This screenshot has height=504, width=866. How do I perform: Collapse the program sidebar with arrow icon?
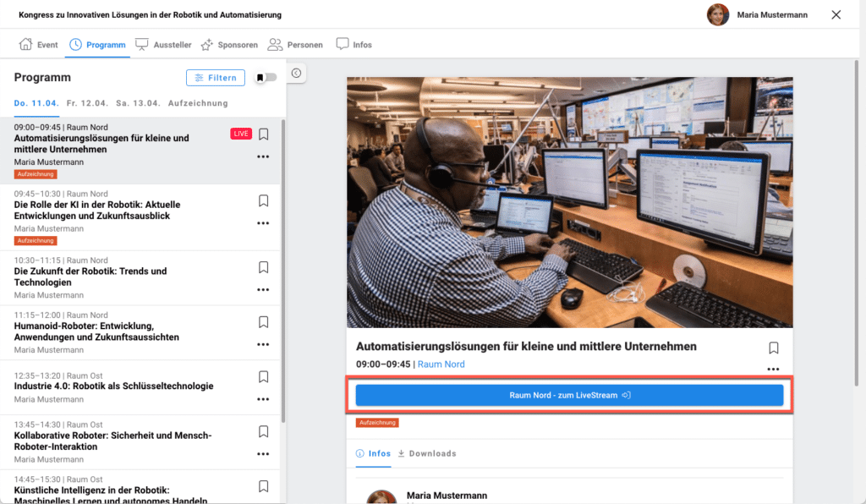296,74
